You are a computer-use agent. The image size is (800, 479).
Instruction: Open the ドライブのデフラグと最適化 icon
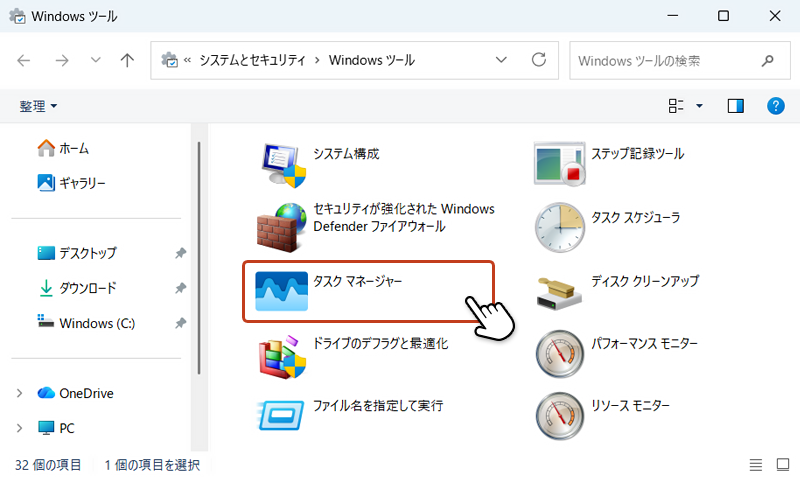tap(283, 356)
